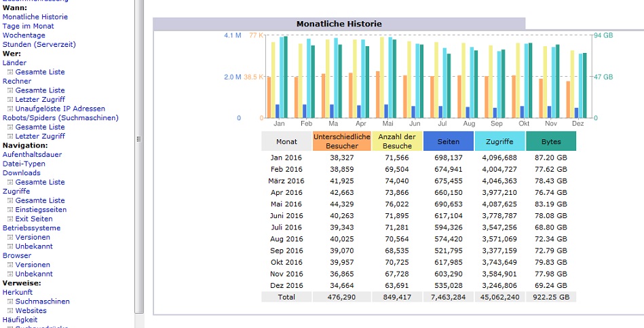
Task: Click icon beside Websites entry
Action: [x=10, y=311]
